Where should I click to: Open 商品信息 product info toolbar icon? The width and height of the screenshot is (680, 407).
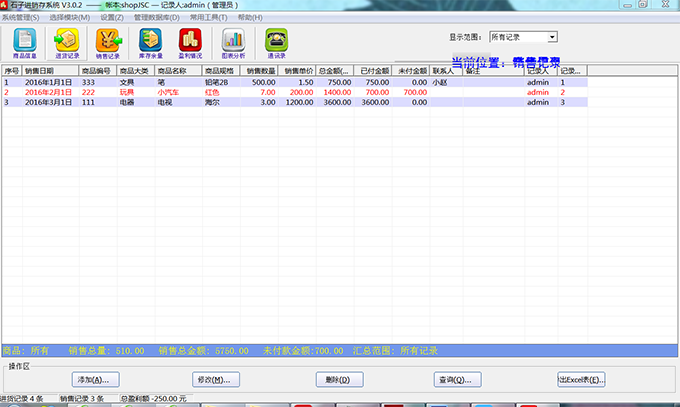[x=25, y=41]
